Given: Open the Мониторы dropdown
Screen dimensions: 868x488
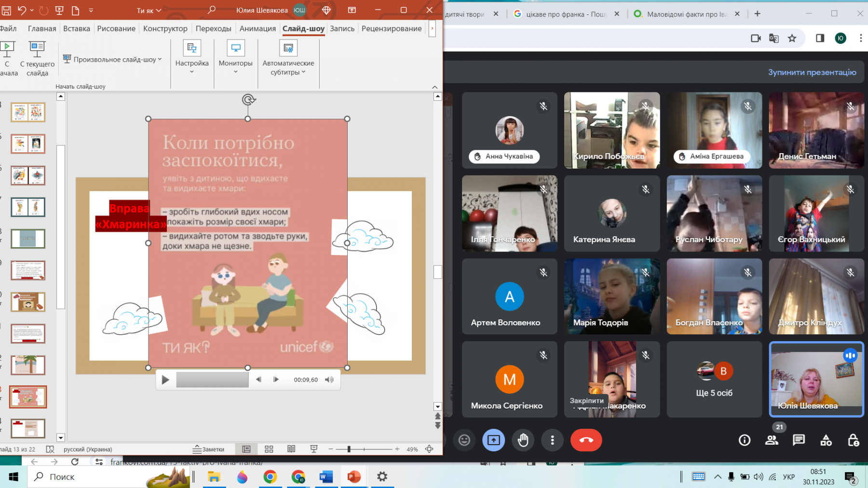Looking at the screenshot, I should [x=235, y=57].
